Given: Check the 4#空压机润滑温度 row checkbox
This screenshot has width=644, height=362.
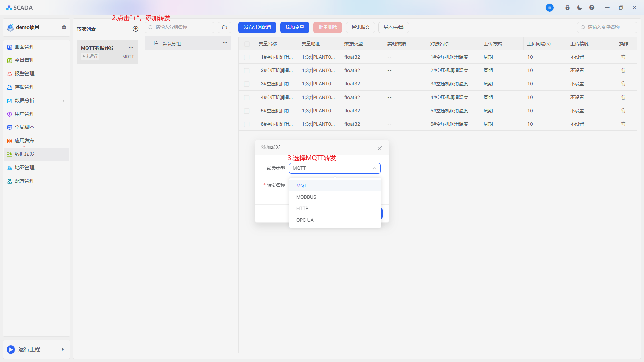Looking at the screenshot, I should coord(247,98).
